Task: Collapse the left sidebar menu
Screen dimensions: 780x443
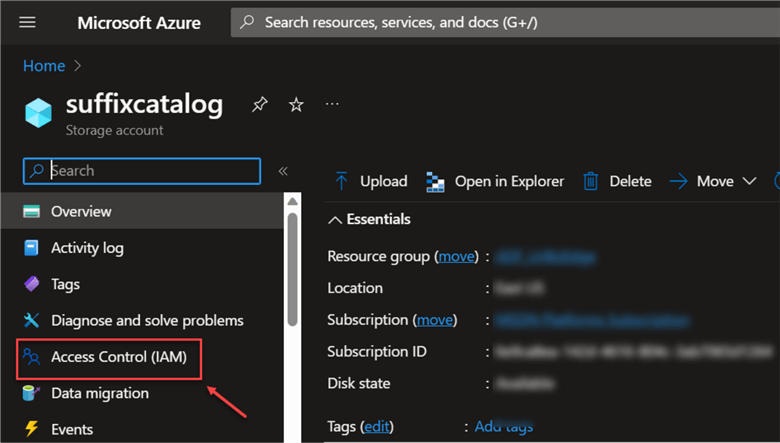Action: click(283, 171)
